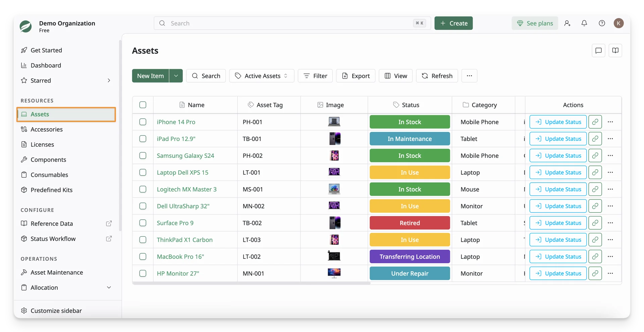
Task: Open Components in sidebar
Action: point(48,160)
